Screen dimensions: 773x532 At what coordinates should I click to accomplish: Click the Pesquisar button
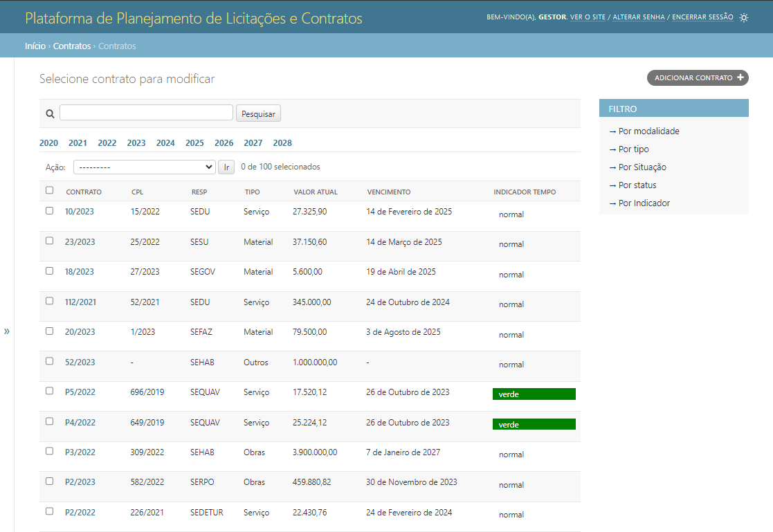[x=258, y=113]
